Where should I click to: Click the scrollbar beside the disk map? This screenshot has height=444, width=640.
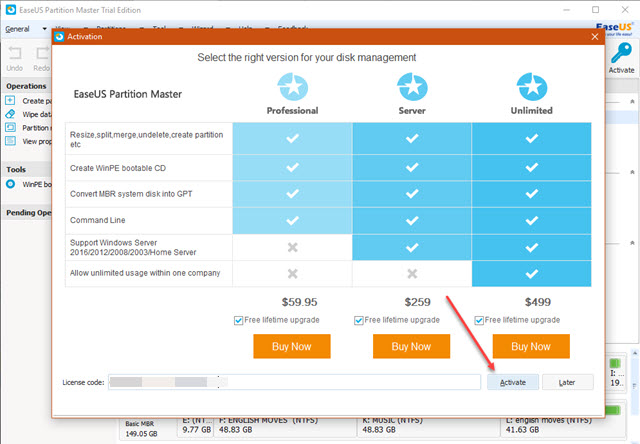634,386
